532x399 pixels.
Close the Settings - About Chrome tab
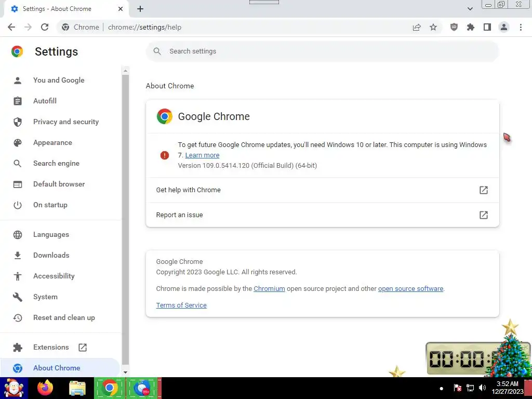pyautogui.click(x=121, y=9)
